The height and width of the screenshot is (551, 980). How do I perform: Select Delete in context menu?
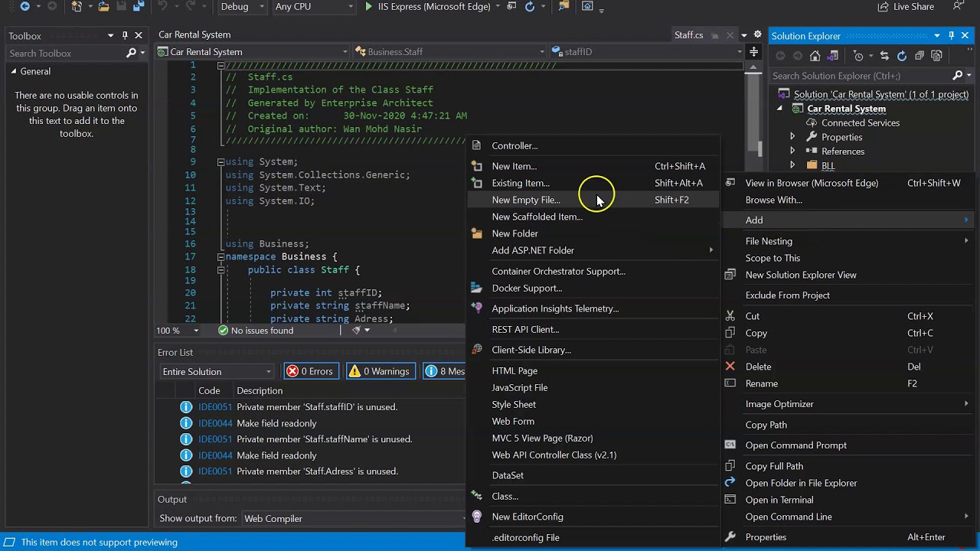pyautogui.click(x=848, y=367)
